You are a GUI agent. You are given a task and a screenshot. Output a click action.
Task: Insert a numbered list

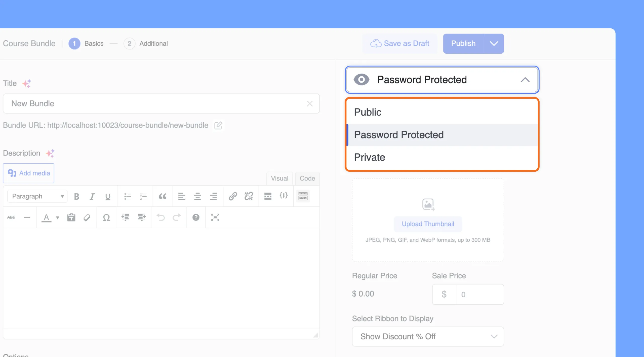click(x=143, y=196)
